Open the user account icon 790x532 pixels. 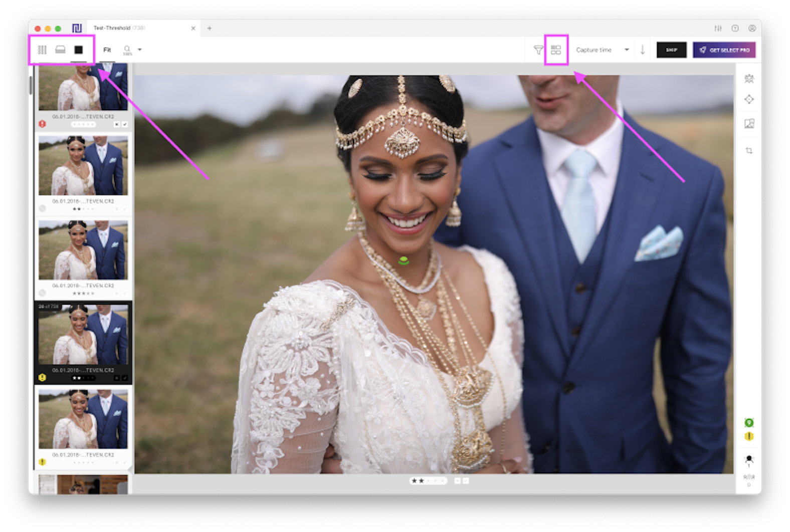pyautogui.click(x=752, y=28)
